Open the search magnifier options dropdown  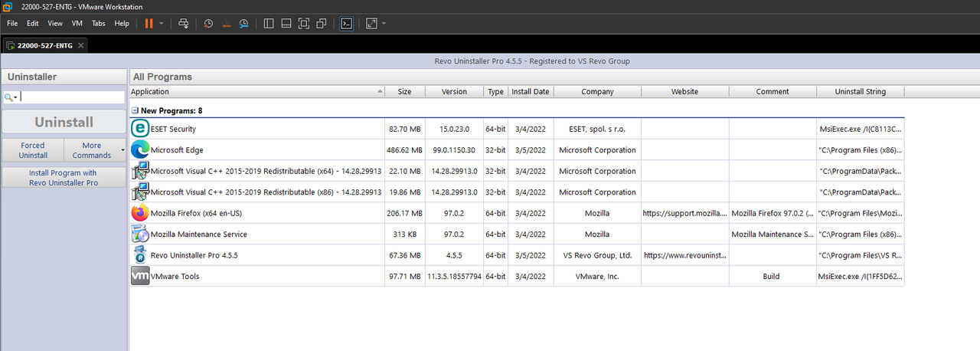coord(11,97)
